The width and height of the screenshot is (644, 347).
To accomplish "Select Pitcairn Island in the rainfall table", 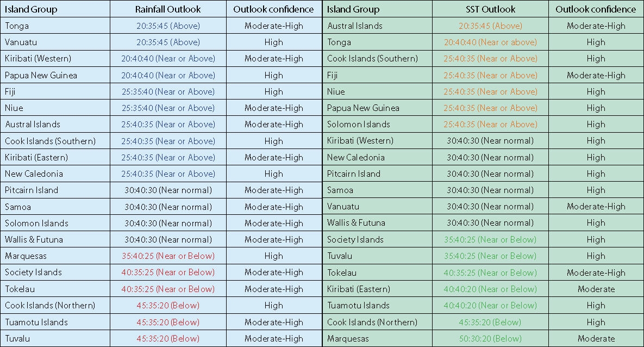I will 32,190.
